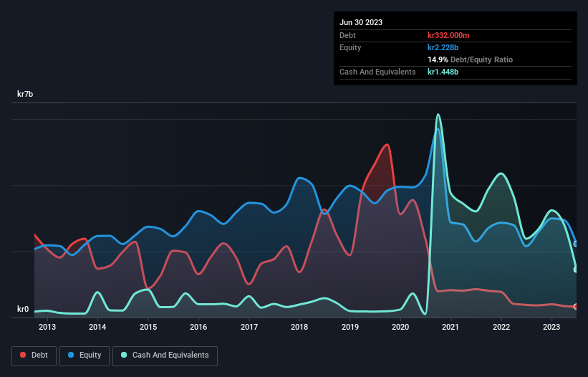Click the kr0 y-axis label
The height and width of the screenshot is (377, 588).
tap(23, 309)
